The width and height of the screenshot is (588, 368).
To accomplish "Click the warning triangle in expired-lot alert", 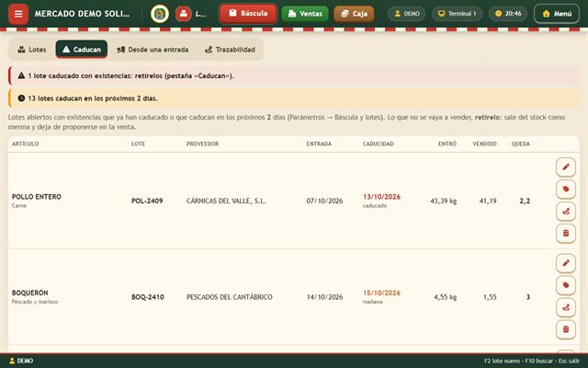I will click(x=21, y=75).
